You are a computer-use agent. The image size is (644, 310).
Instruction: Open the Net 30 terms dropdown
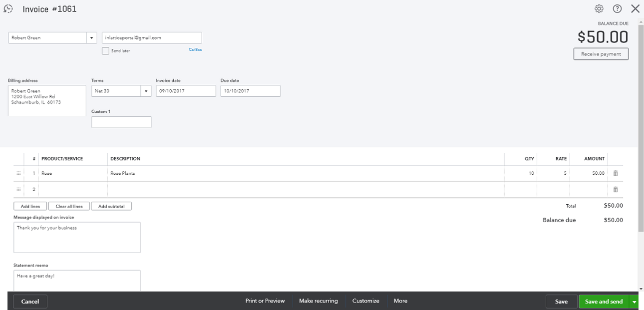(x=146, y=91)
